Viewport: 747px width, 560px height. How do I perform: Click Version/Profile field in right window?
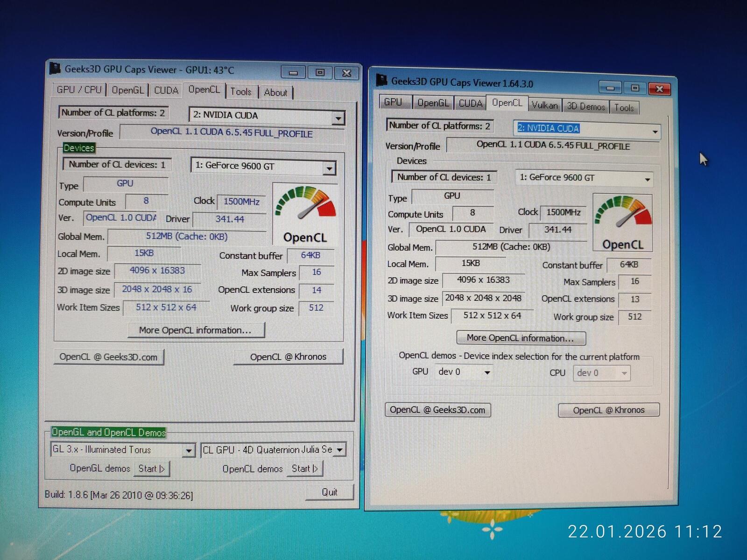pos(553,146)
